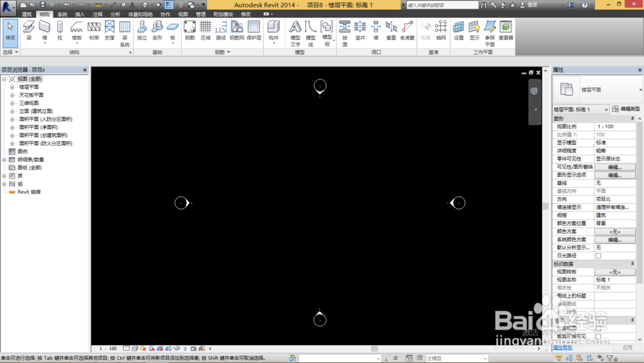Expand the 钢筋 panel dropdown
The width and height of the screenshot is (644, 363).
tap(229, 52)
